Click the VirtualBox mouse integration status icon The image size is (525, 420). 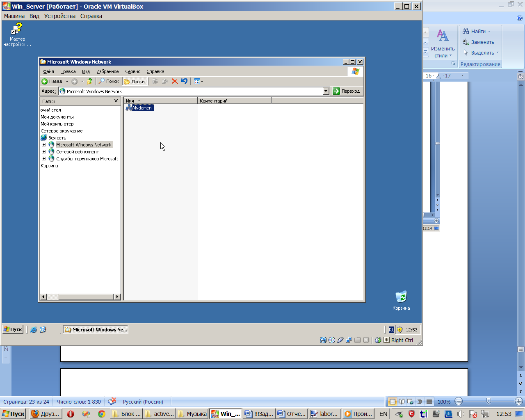pyautogui.click(x=378, y=340)
